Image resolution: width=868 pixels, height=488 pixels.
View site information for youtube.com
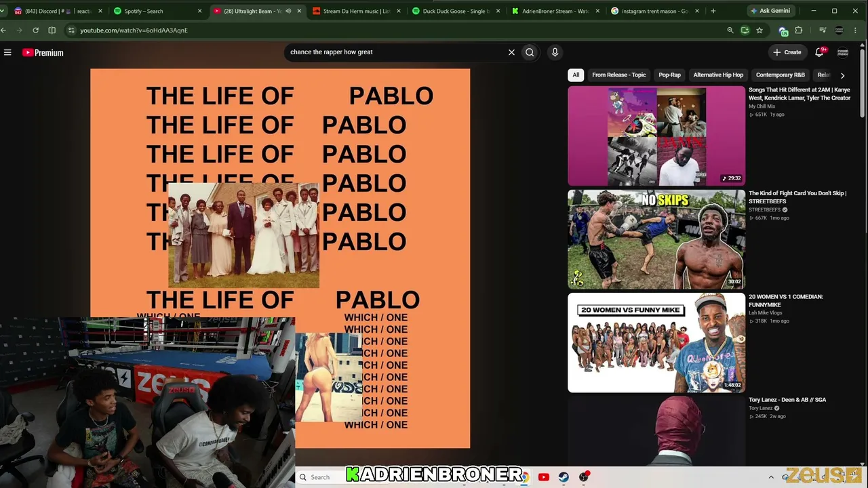71,30
